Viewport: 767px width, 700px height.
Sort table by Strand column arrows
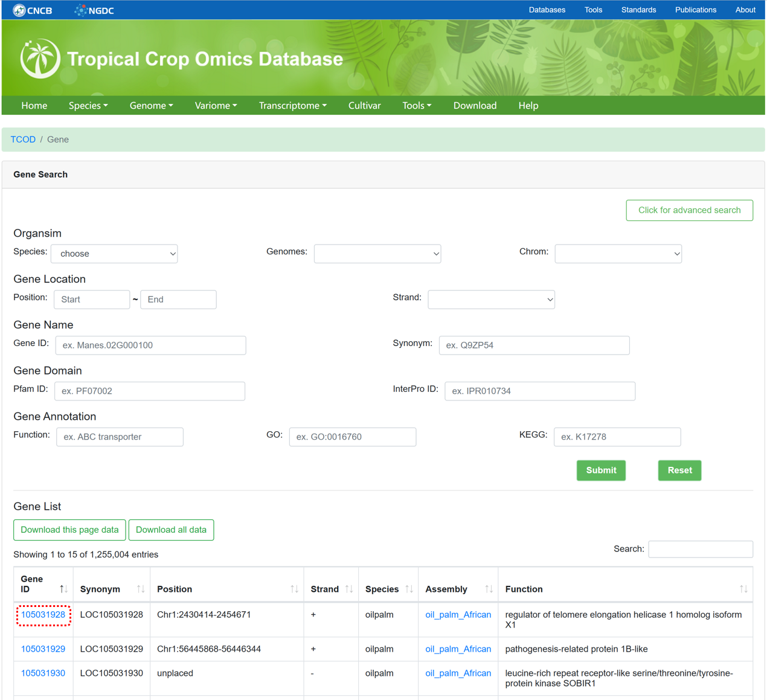[349, 589]
